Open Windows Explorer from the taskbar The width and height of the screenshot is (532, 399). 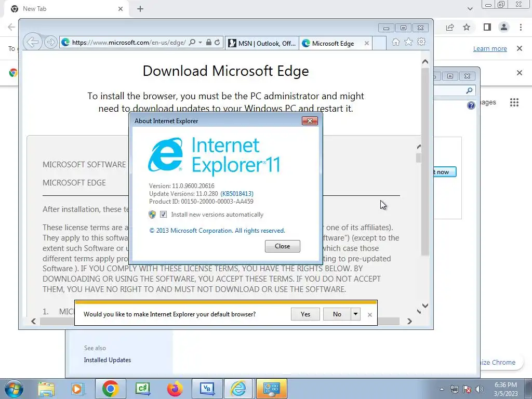point(46,389)
